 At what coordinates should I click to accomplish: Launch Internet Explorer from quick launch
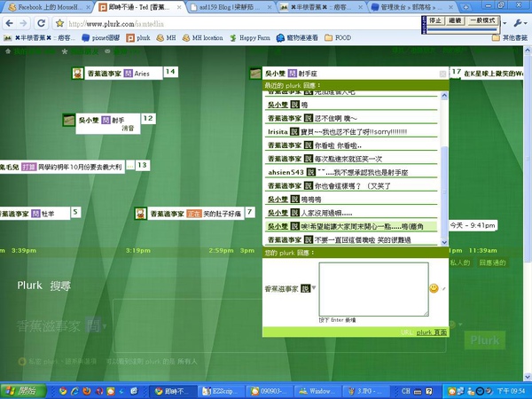74,391
